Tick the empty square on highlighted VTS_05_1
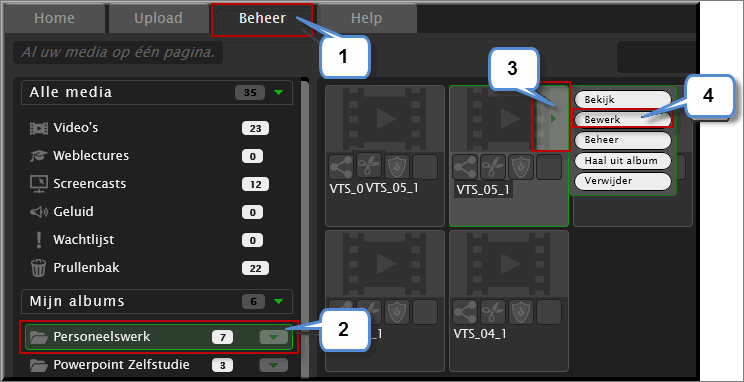The width and height of the screenshot is (744, 382). [x=549, y=167]
